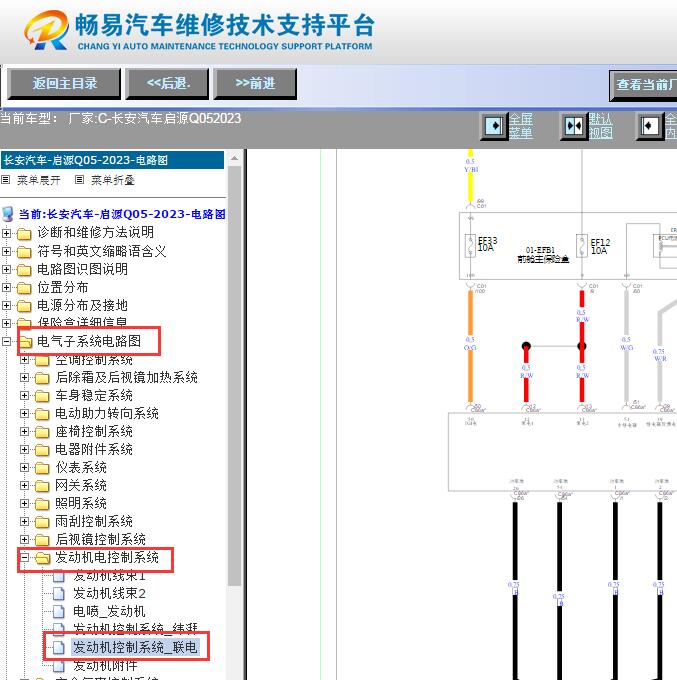Expand the 座椅控制系统 node
Viewport: 677px width, 680px height.
24,432
